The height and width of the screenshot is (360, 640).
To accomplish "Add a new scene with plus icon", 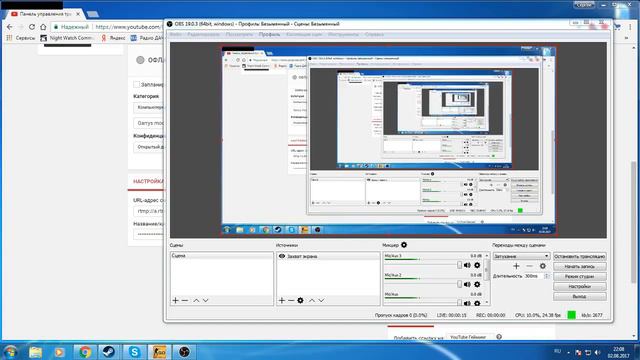I will point(176,300).
